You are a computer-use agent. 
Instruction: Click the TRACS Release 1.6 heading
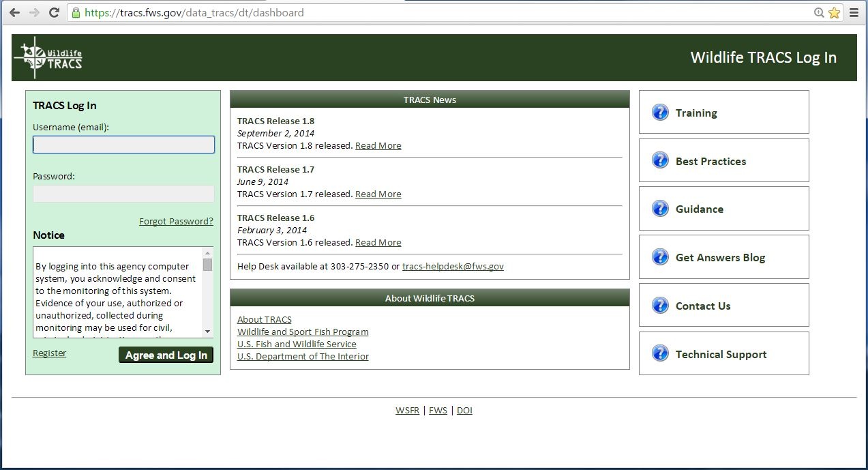275,218
